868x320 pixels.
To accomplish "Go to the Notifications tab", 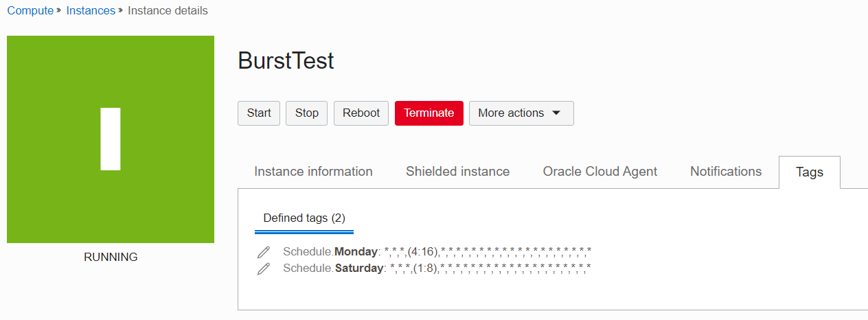I will click(726, 172).
